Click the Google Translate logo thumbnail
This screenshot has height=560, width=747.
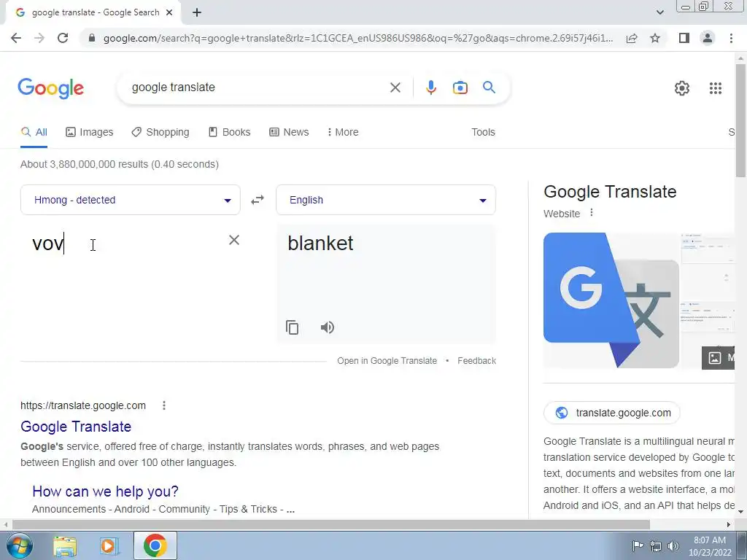[x=611, y=300]
